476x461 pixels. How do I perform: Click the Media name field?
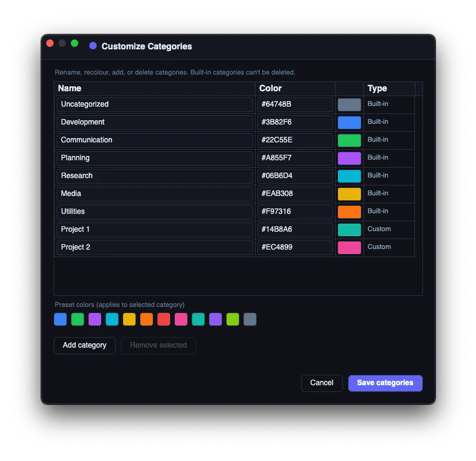(155, 194)
